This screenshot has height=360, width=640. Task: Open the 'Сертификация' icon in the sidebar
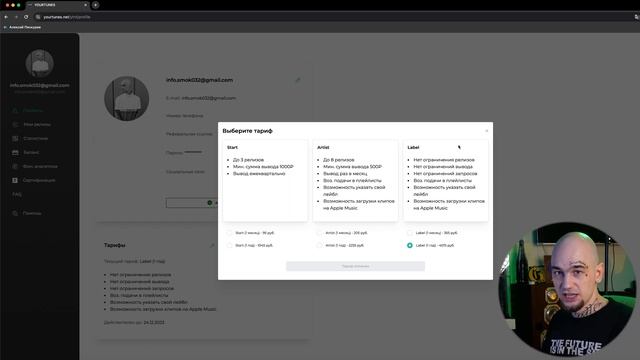15,180
